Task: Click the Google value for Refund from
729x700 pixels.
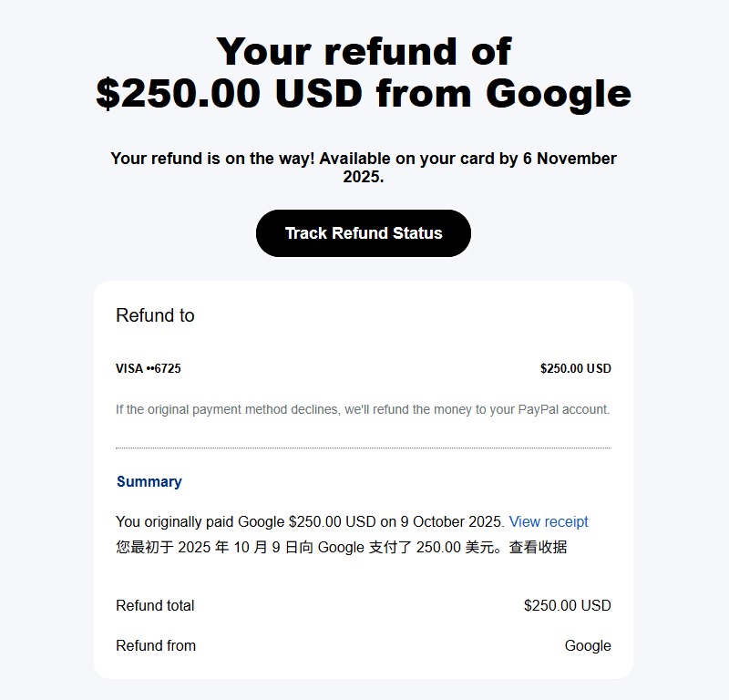Action: [x=588, y=645]
